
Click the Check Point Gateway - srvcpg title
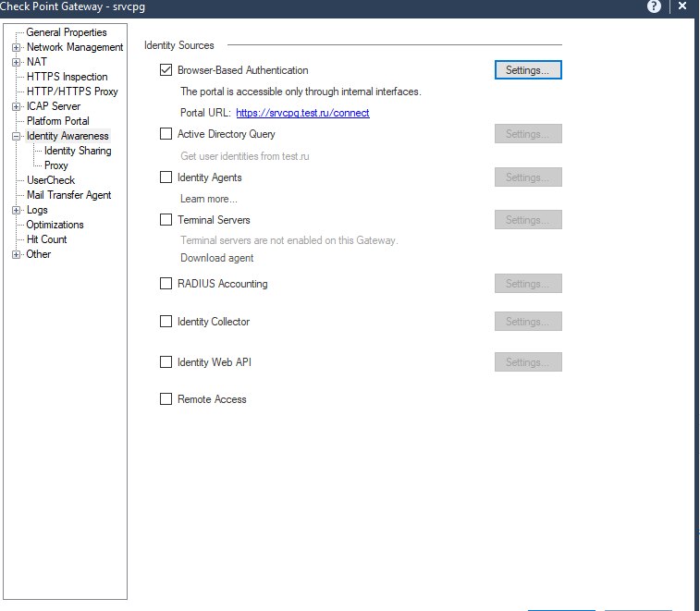(72, 6)
